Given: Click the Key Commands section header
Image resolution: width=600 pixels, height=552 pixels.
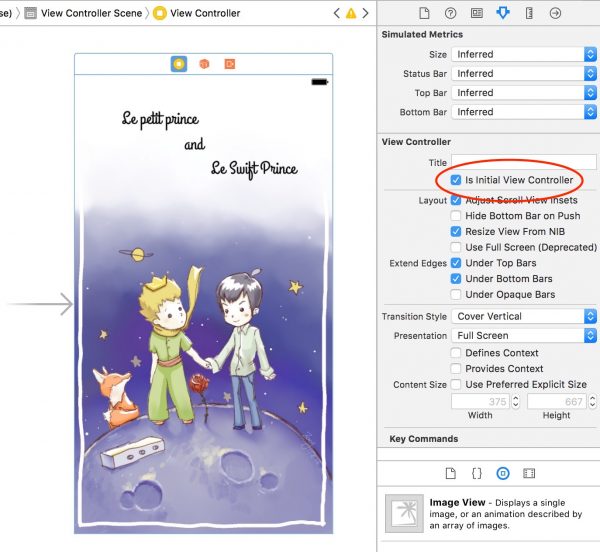Looking at the screenshot, I should pyautogui.click(x=424, y=439).
